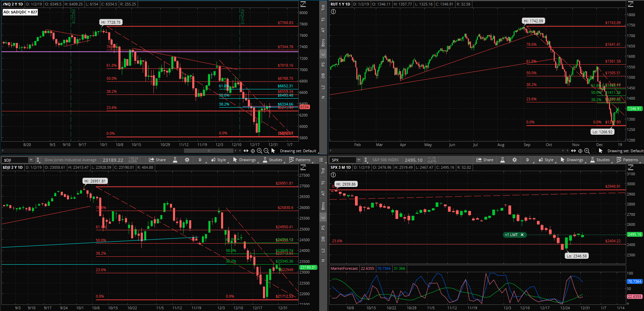The width and height of the screenshot is (644, 311).
Task: Zoom in on the /NQ chart
Action: [260, 151]
